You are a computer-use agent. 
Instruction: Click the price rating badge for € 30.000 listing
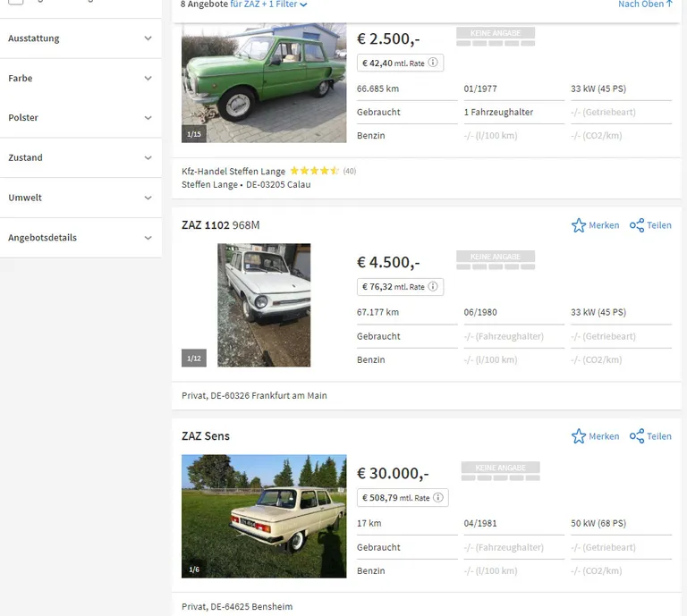pyautogui.click(x=500, y=471)
